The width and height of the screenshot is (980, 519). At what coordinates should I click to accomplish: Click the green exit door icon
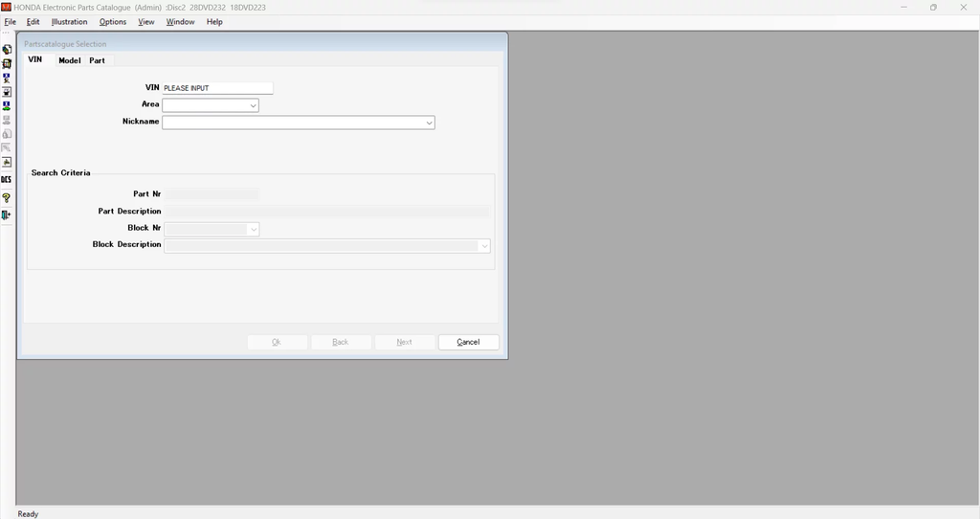tap(7, 215)
